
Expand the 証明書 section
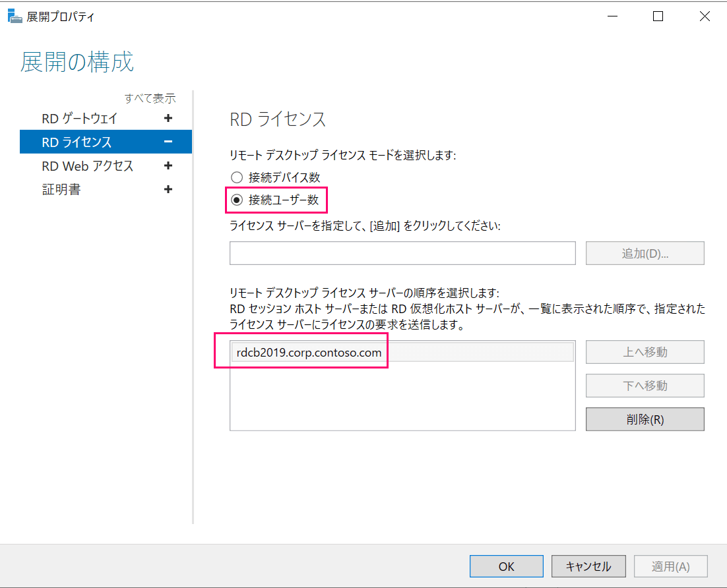(169, 189)
